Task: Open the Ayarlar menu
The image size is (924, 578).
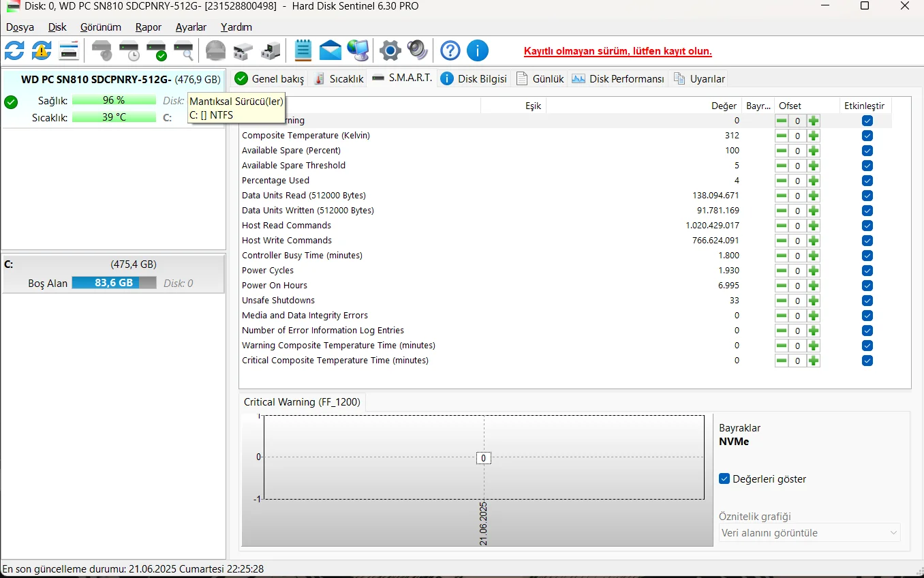Action: coord(191,27)
